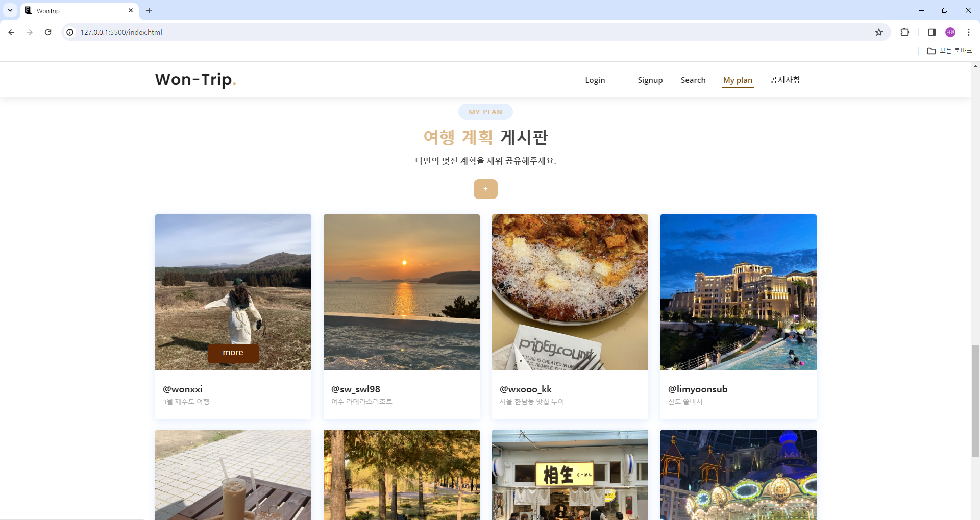980x520 pixels.
Task: Open the Jeju field photo thumbnail
Action: click(x=233, y=292)
